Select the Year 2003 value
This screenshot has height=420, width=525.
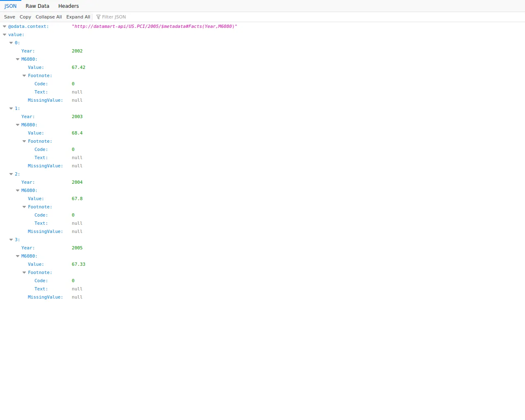(77, 116)
